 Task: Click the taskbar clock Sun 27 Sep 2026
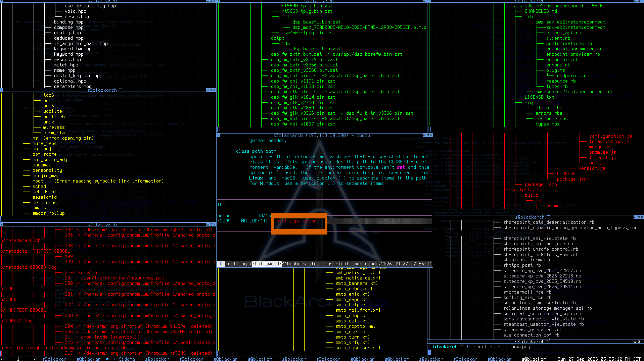tap(599, 359)
